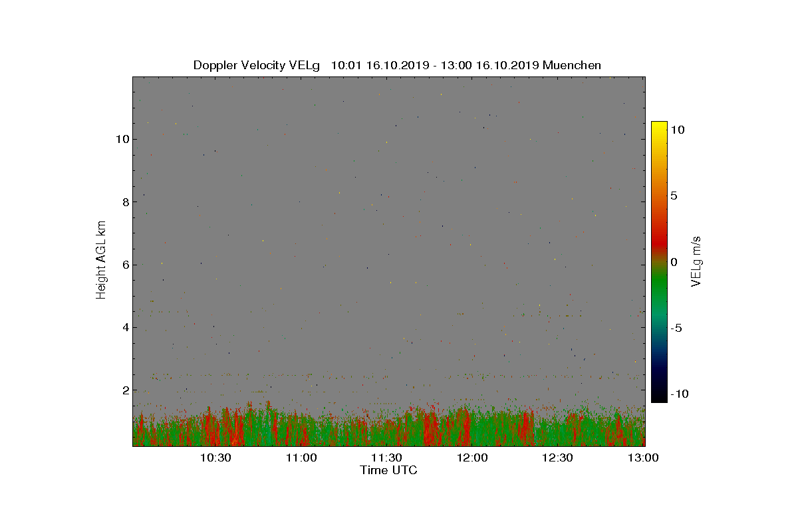Click the height tick label '4'
The width and height of the screenshot is (798, 532).
click(x=124, y=327)
